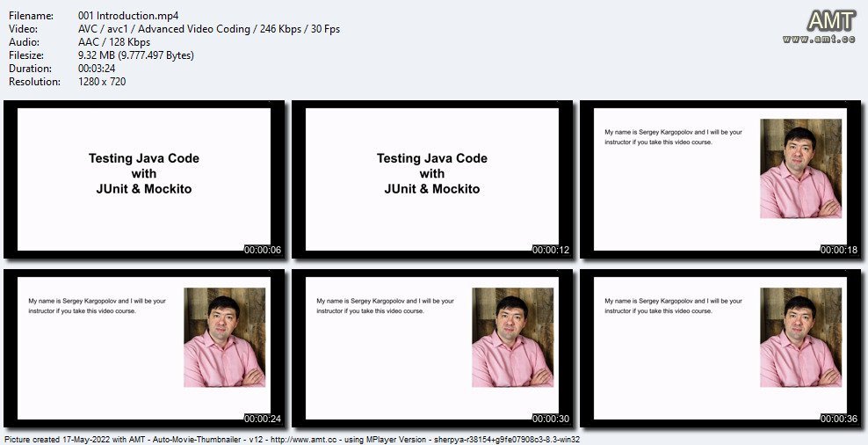Click the Video: label
This screenshot has height=445, width=868.
click(23, 29)
